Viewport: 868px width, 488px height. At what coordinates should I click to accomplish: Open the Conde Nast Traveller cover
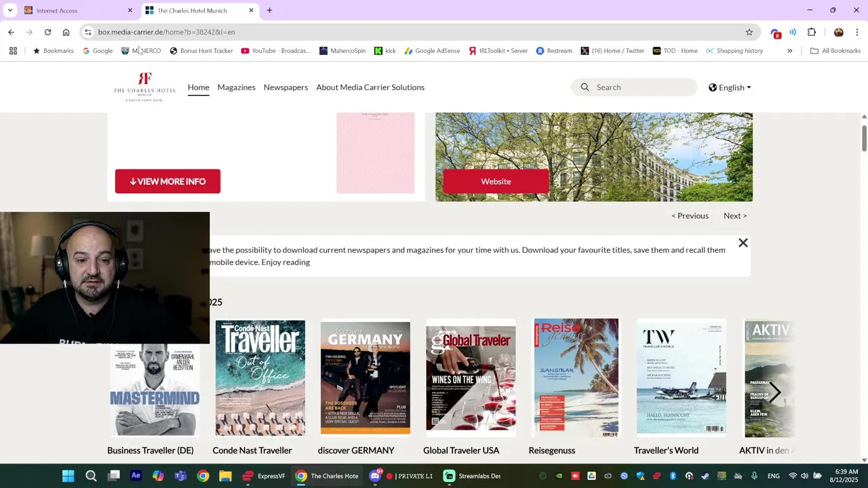[x=260, y=378]
